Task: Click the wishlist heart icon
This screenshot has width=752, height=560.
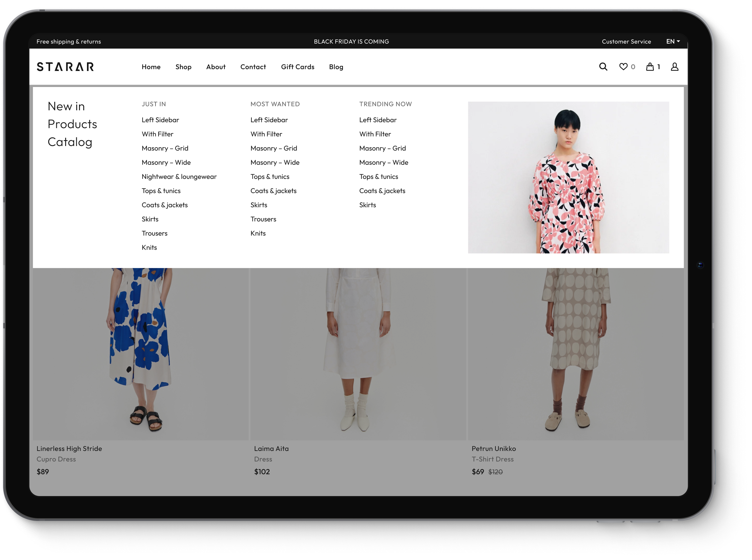Action: pyautogui.click(x=623, y=67)
